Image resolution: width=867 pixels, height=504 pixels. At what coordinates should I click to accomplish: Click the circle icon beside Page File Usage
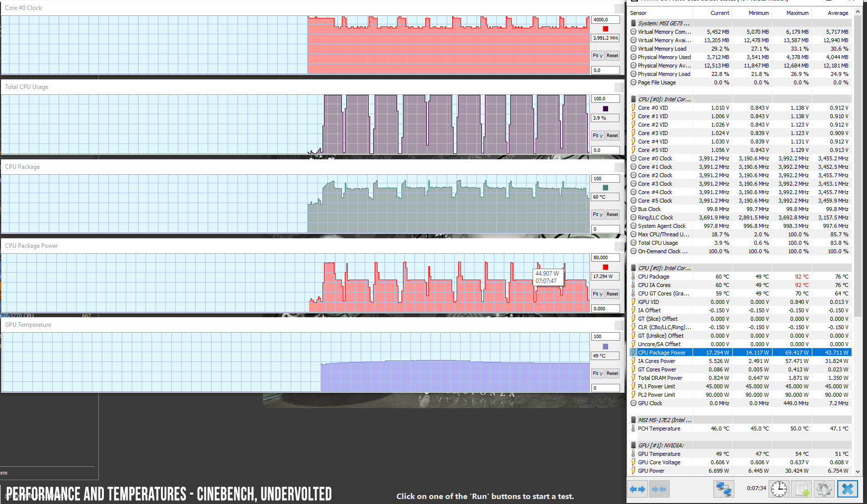633,82
